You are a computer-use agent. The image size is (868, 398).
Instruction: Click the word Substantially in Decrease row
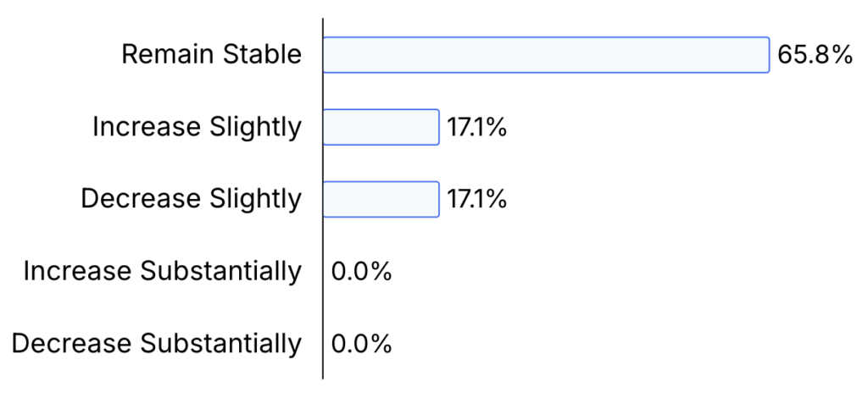(221, 343)
